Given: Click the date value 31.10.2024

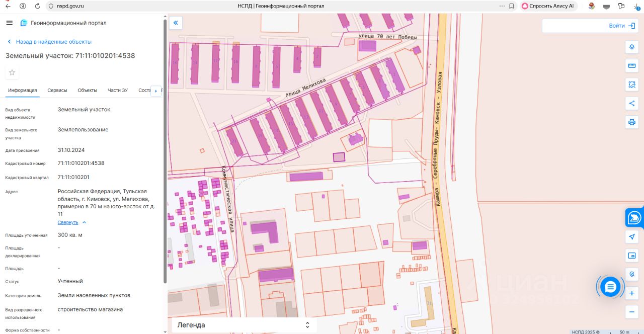Looking at the screenshot, I should pos(71,150).
